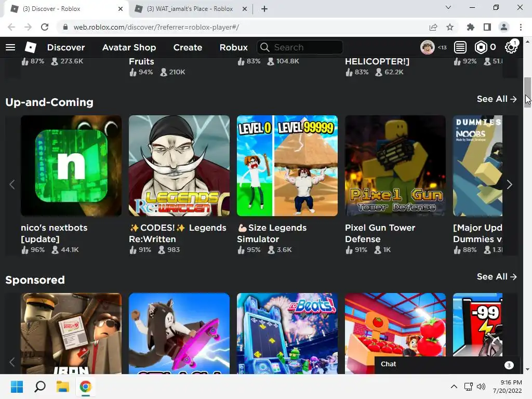532x399 pixels.
Task: Click the share page icon
Action: pos(433,27)
